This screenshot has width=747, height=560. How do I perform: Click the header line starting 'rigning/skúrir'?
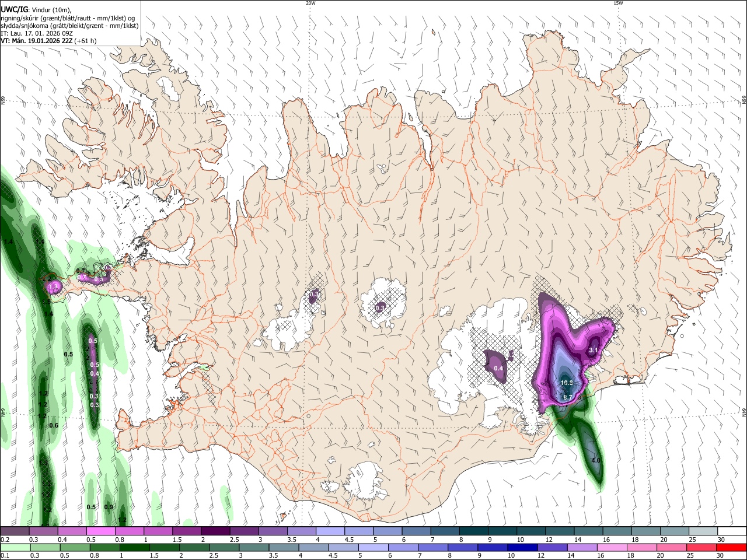point(68,17)
